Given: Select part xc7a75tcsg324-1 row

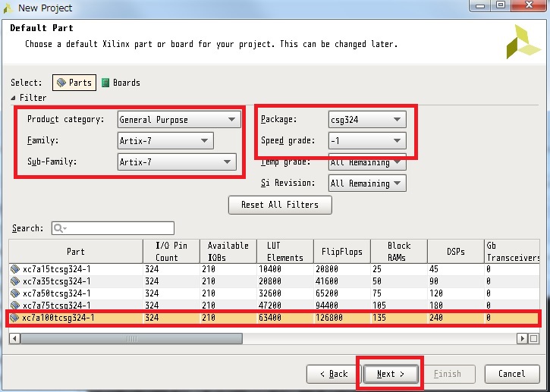Looking at the screenshot, I should point(275,305).
